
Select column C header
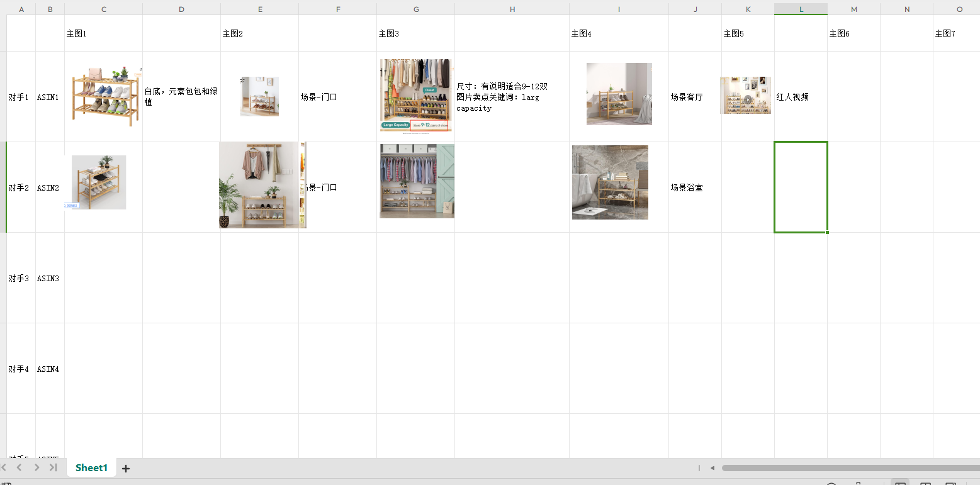click(103, 9)
